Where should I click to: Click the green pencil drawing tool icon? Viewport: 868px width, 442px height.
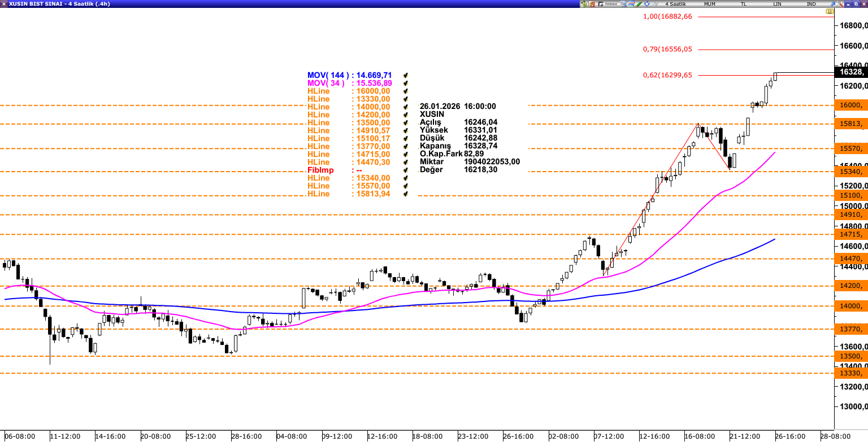tap(639, 4)
